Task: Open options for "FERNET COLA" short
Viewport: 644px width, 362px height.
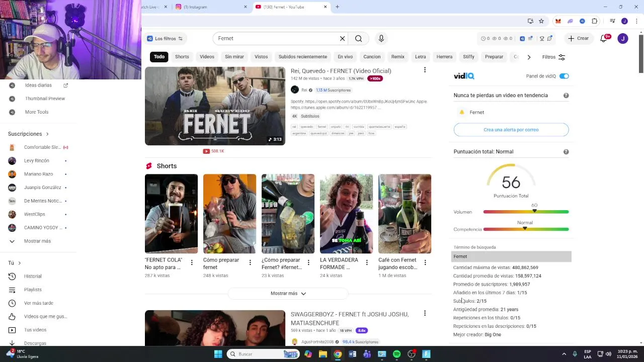Action: coord(192,262)
